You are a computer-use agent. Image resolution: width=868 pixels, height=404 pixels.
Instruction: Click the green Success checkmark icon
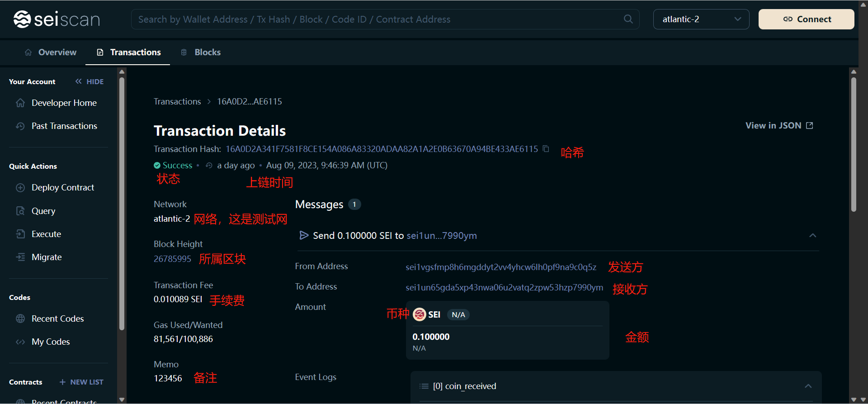click(157, 165)
